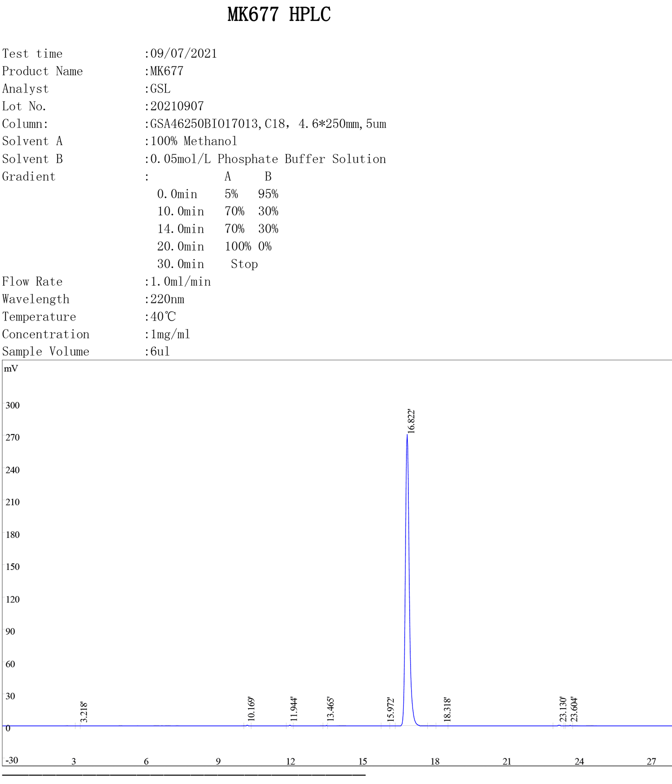The image size is (672, 784).
Task: Click the -30 y-axis tick label
Action: point(11,760)
